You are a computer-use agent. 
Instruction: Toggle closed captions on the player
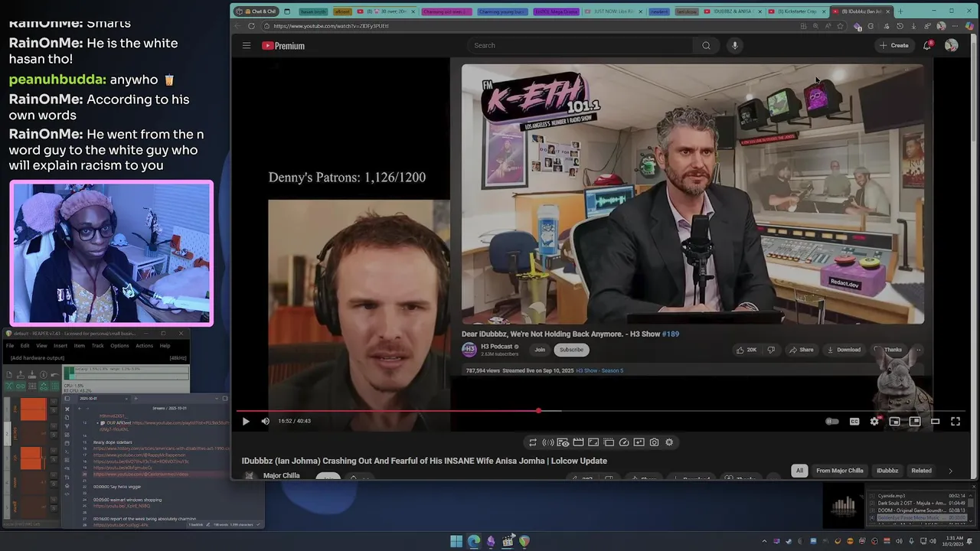(854, 421)
